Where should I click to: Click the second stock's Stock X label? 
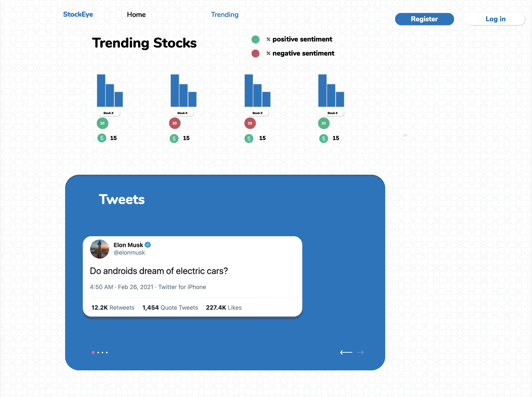pos(182,113)
